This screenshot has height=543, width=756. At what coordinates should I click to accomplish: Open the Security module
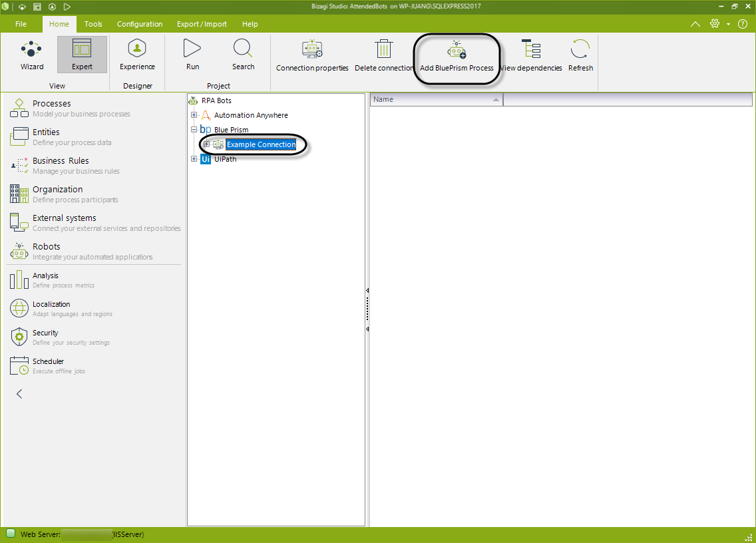[x=94, y=337]
